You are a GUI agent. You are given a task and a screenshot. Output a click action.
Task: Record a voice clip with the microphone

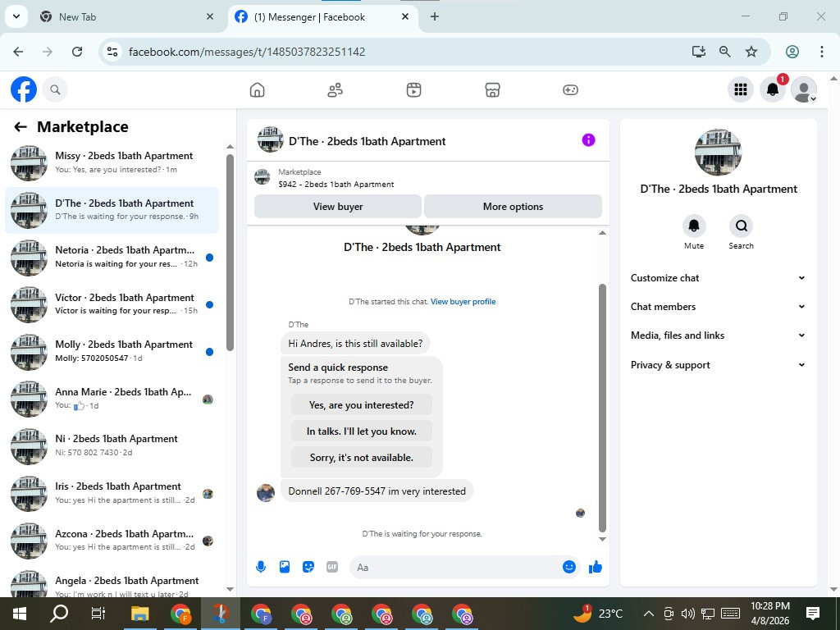[261, 567]
